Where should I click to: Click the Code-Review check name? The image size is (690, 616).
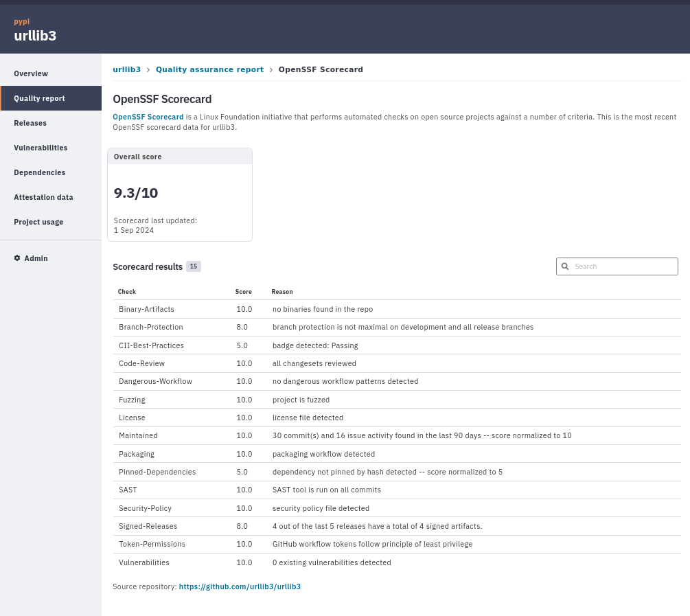141,363
